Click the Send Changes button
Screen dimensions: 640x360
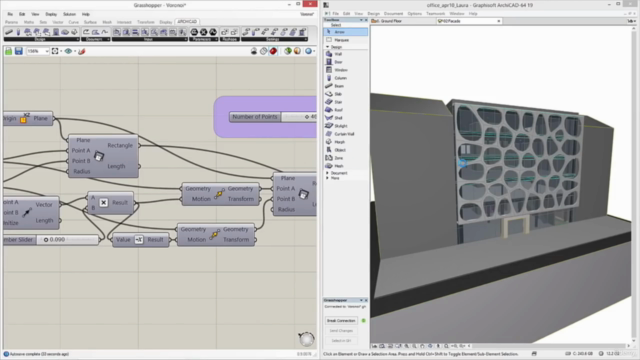(341, 331)
